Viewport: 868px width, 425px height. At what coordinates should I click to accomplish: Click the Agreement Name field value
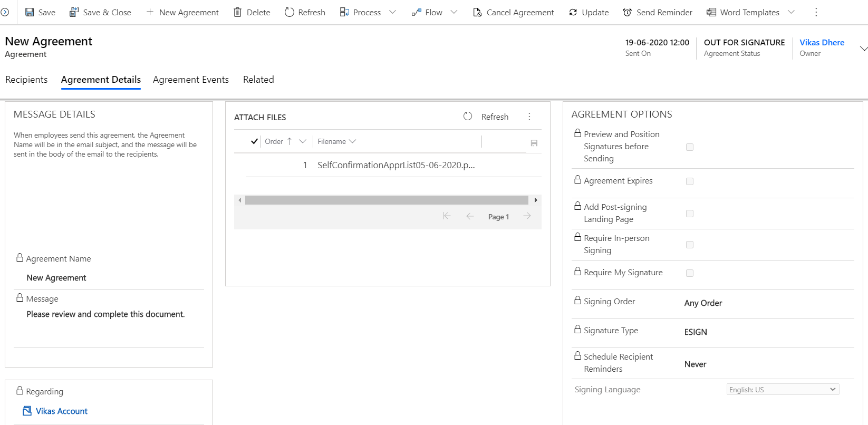[x=56, y=278]
